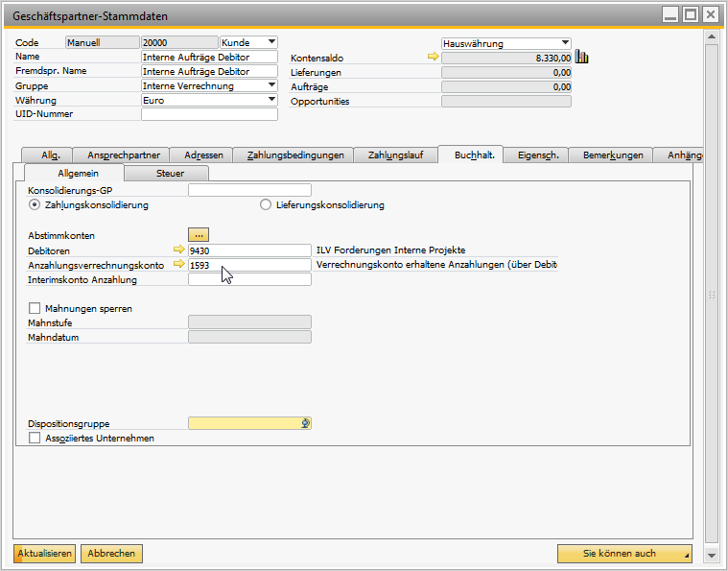Select the Lieferungskonsolidierung radio option
This screenshot has width=728, height=571.
click(266, 204)
